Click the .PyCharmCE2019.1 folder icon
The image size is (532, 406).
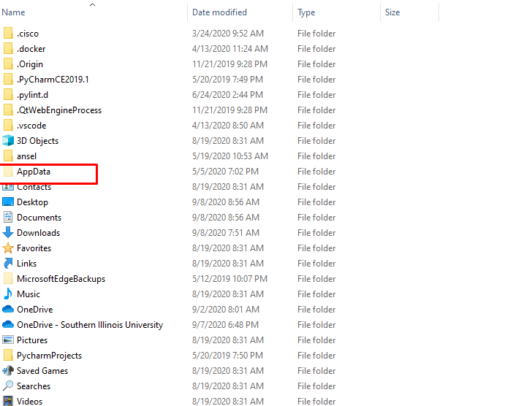coord(8,80)
